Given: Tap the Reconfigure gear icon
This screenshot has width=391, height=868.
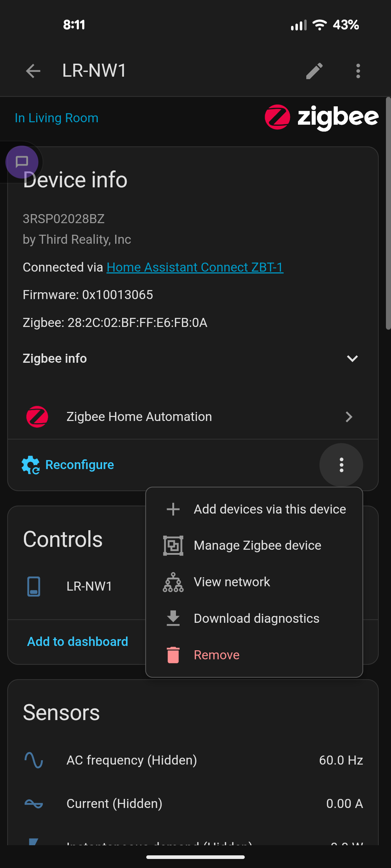Looking at the screenshot, I should (31, 465).
